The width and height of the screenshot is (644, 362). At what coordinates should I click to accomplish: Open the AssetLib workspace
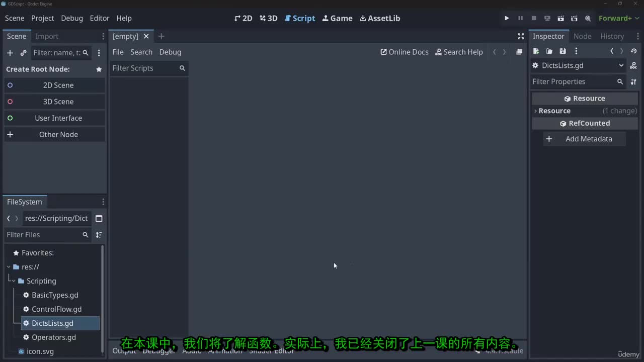coord(380,18)
